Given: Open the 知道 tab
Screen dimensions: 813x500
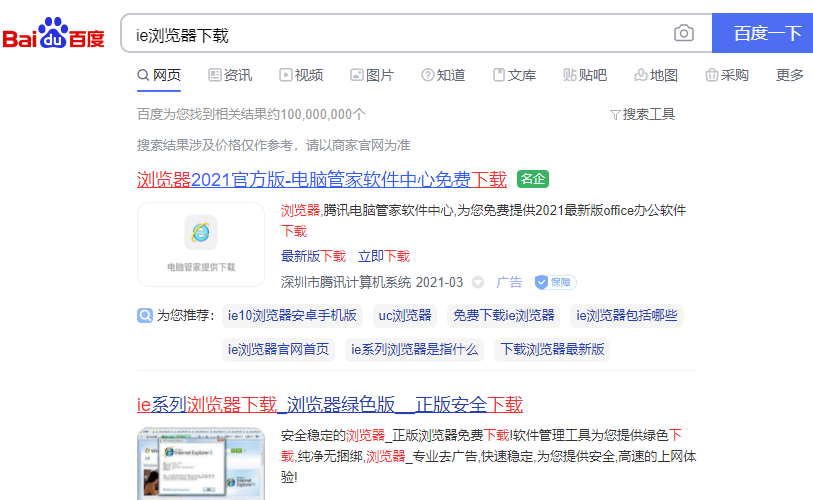Looking at the screenshot, I should pos(443,75).
